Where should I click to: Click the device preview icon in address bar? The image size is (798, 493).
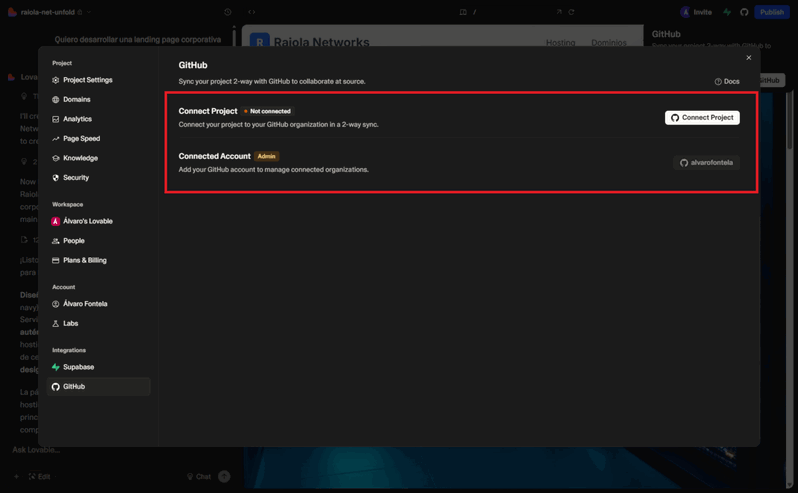(463, 12)
